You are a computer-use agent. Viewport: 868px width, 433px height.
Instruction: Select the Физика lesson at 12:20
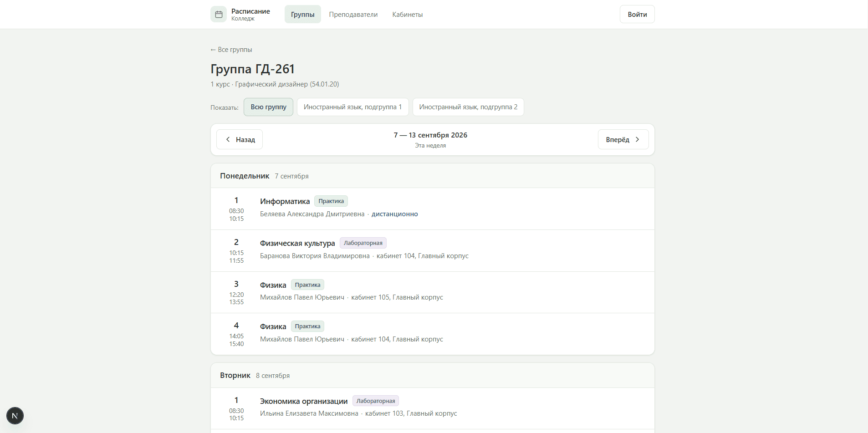[273, 285]
